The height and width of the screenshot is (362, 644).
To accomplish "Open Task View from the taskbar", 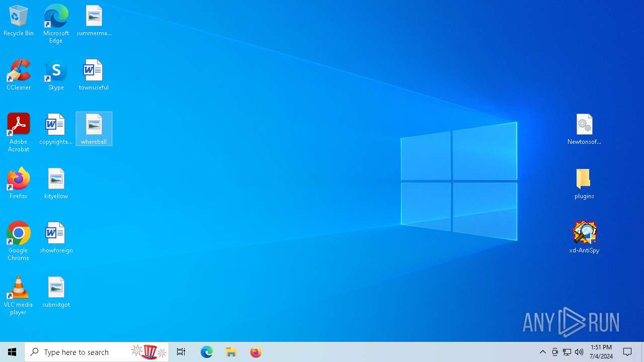I will (x=181, y=352).
